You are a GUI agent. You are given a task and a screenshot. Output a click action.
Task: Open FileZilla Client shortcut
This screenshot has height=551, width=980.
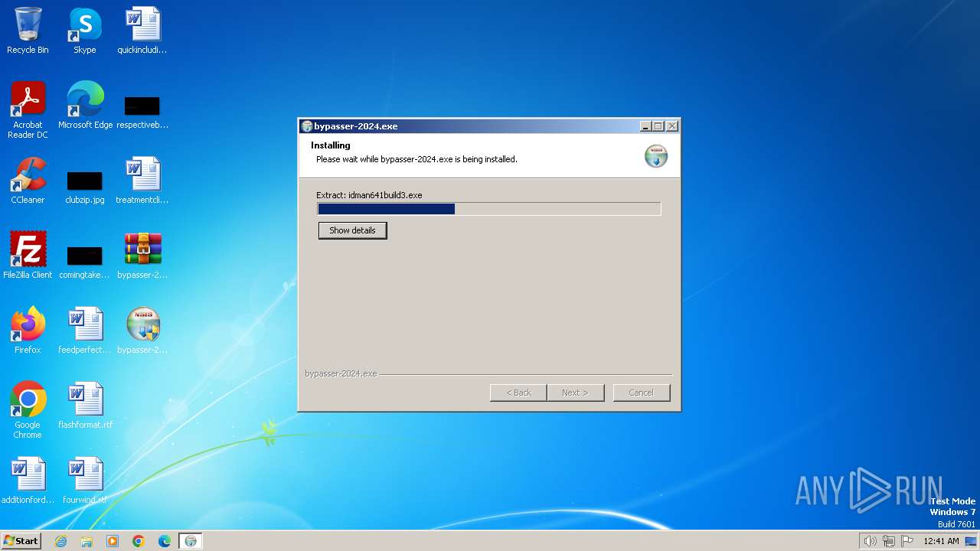pos(28,256)
